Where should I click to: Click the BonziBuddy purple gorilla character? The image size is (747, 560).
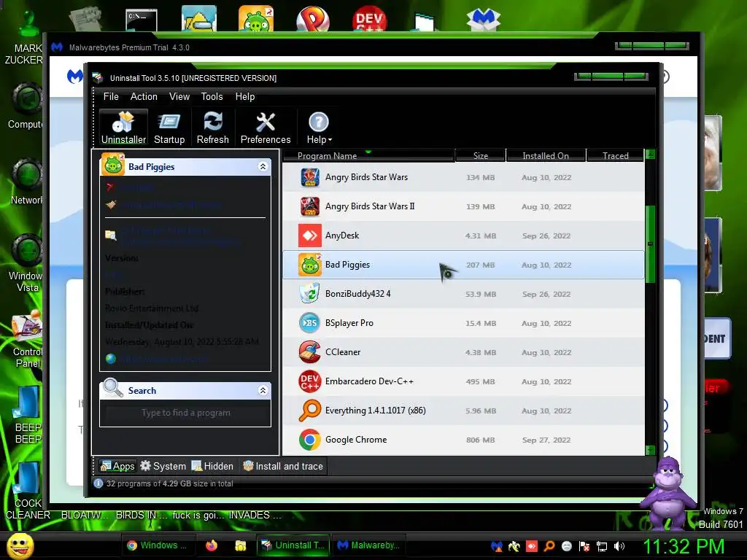[667, 492]
